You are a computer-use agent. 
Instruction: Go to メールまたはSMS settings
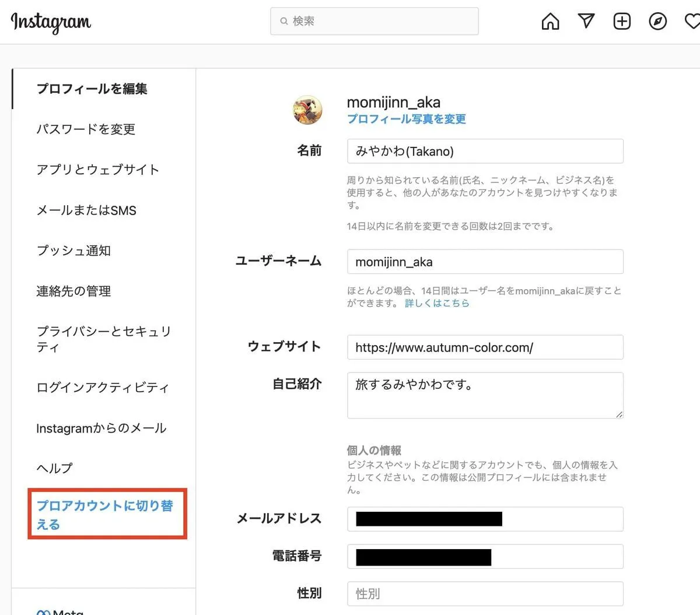(86, 210)
